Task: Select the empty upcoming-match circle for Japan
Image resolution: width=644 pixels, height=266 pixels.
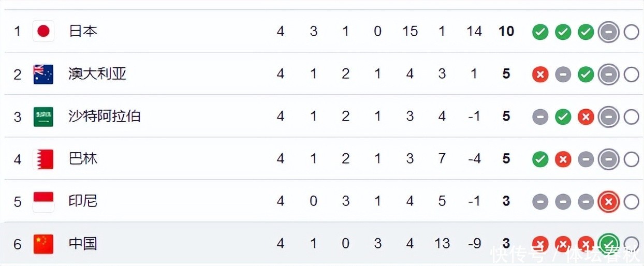Action: pyautogui.click(x=631, y=33)
